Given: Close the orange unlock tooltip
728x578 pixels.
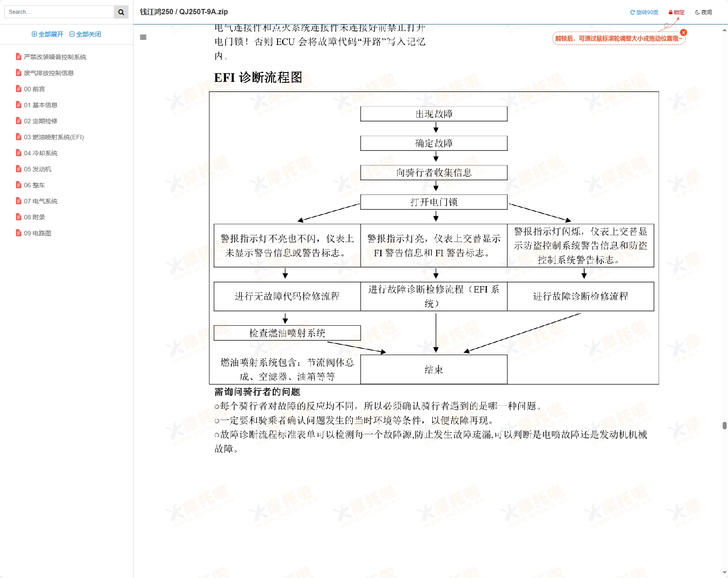Looking at the screenshot, I should (684, 32).
